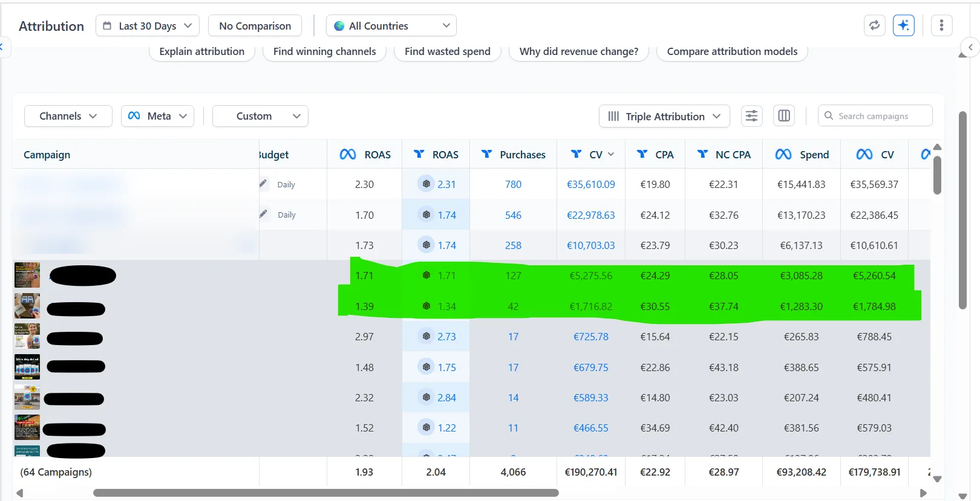Open the €725.78 conversion value link

tap(591, 337)
